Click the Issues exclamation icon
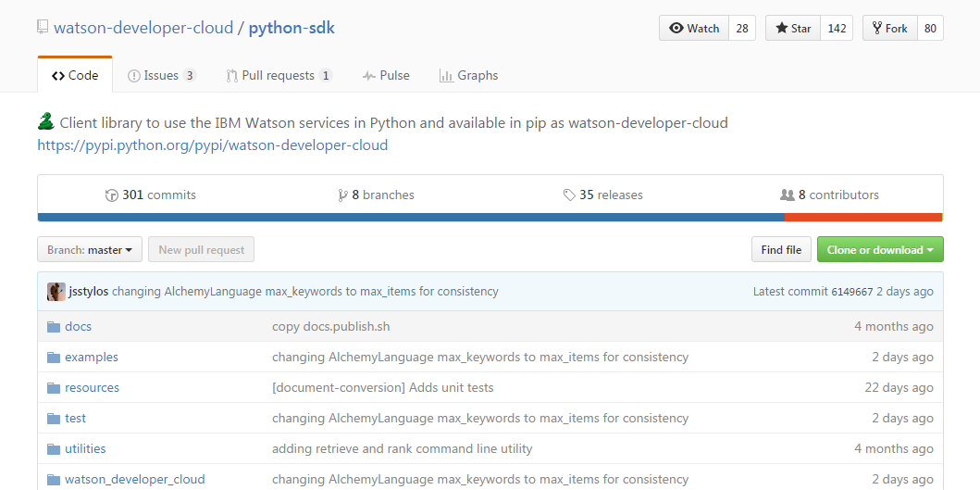 (134, 76)
